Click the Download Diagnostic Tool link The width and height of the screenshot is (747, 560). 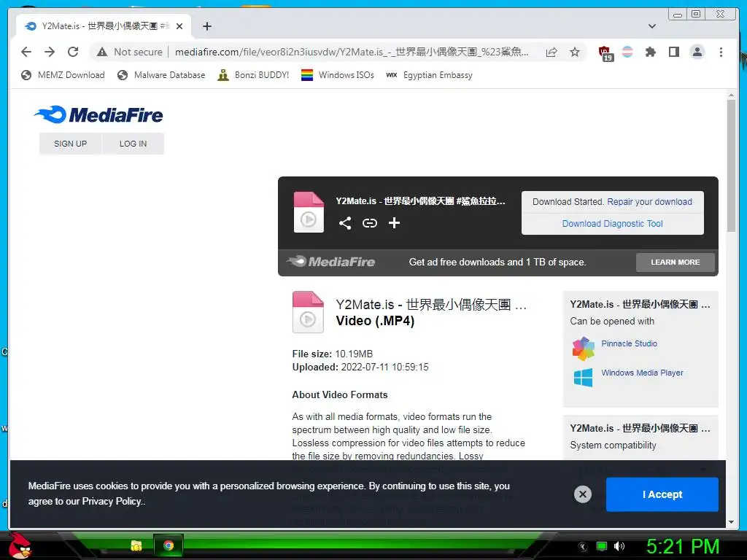coord(612,223)
